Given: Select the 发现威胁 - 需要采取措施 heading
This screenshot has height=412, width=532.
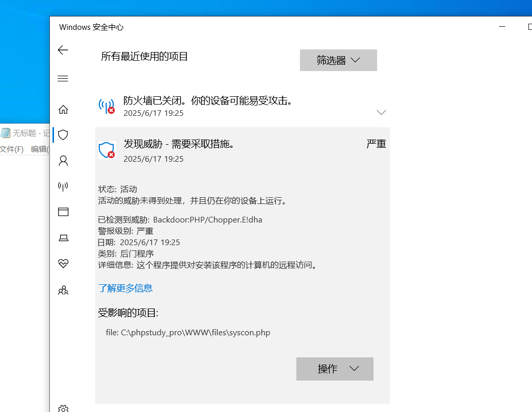Looking at the screenshot, I should 179,144.
